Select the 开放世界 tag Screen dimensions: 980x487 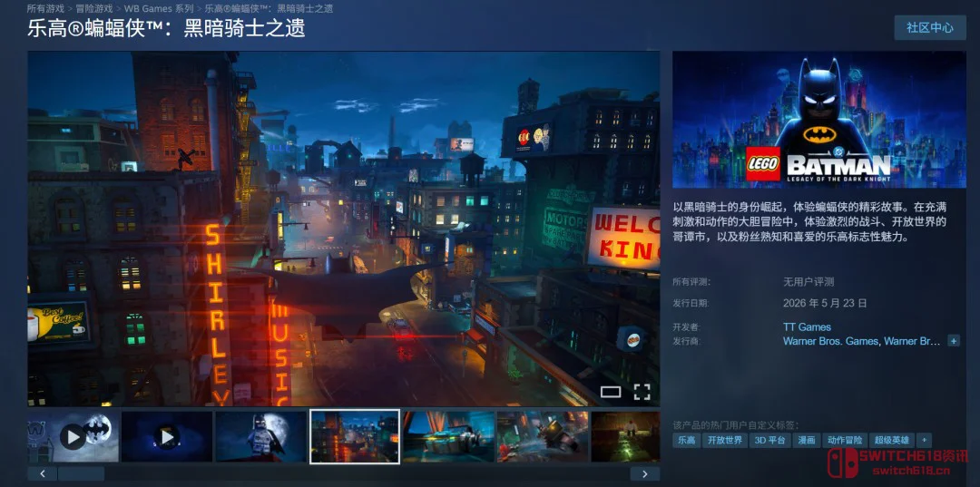pyautogui.click(x=725, y=440)
